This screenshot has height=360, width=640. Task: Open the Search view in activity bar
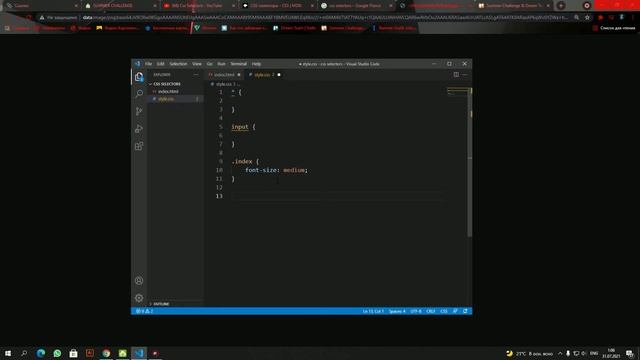pos(139,94)
